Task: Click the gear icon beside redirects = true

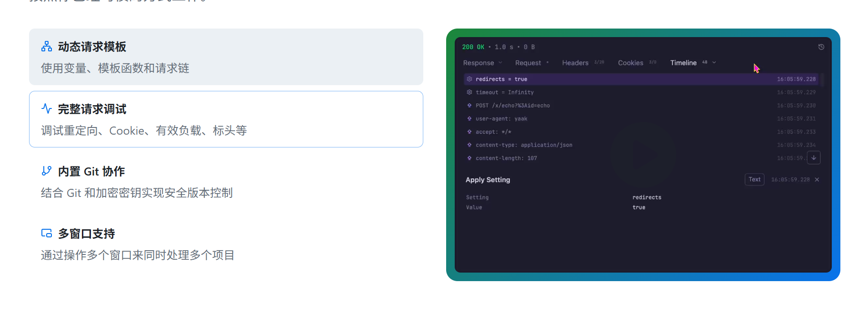Action: point(469,79)
